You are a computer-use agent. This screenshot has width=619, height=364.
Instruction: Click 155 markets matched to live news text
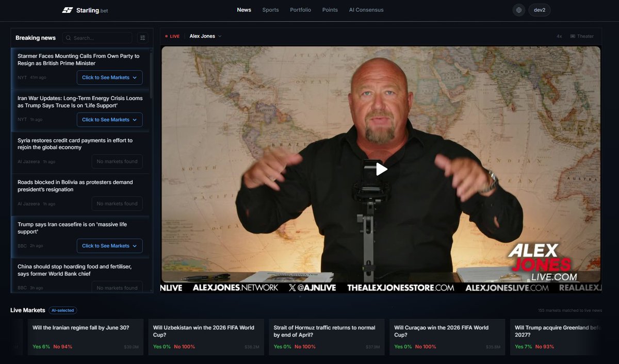point(569,310)
